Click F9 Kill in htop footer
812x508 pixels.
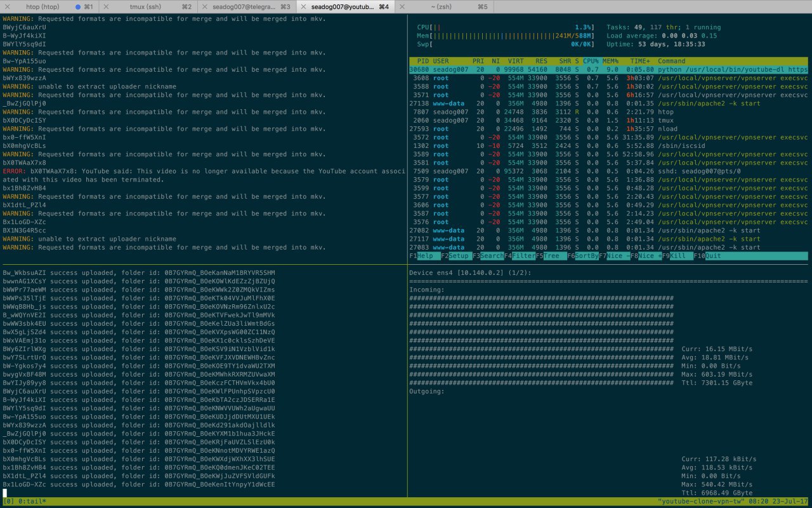point(676,256)
